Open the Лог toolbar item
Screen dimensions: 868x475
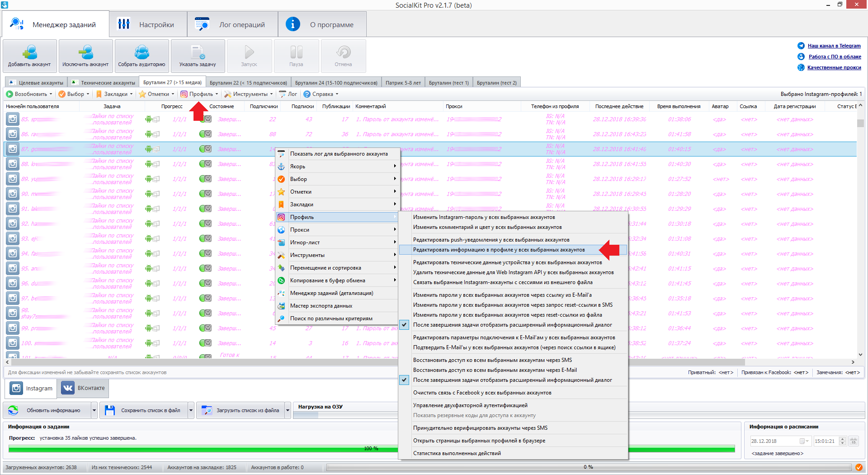tap(288, 94)
